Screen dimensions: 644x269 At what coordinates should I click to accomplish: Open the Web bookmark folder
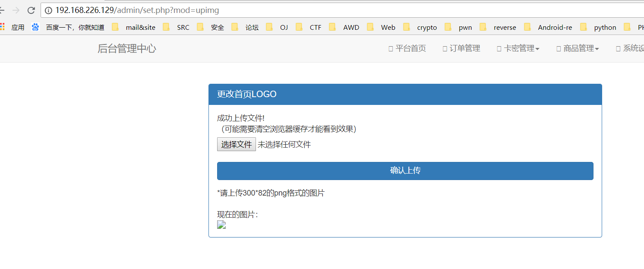coord(381,27)
